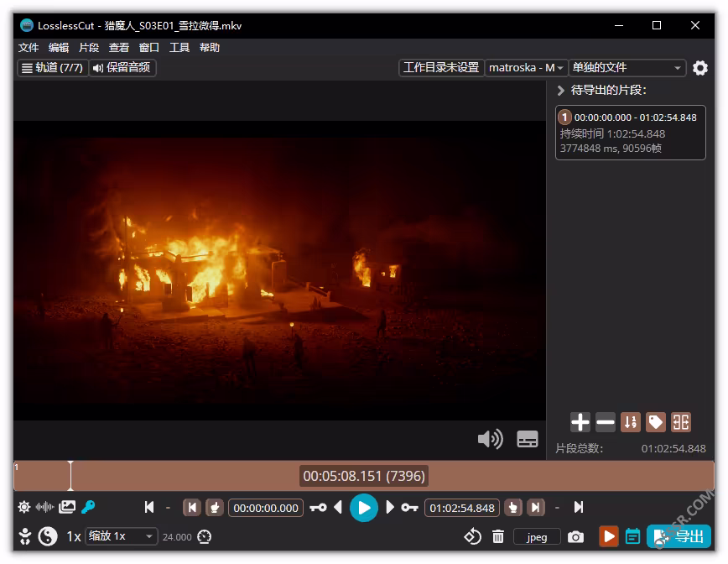Image resolution: width=728 pixels, height=564 pixels.
Task: Play the video
Action: [x=363, y=508]
